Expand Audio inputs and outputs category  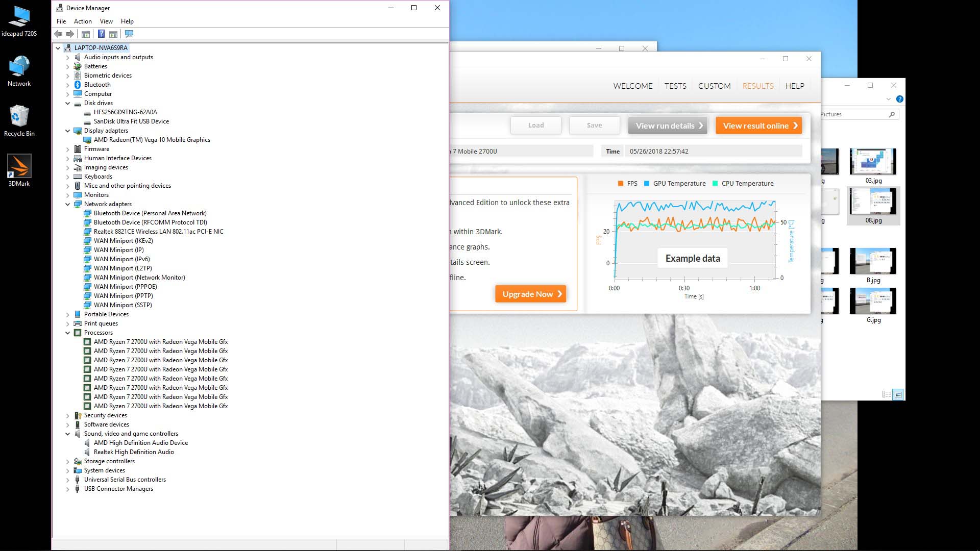point(67,57)
